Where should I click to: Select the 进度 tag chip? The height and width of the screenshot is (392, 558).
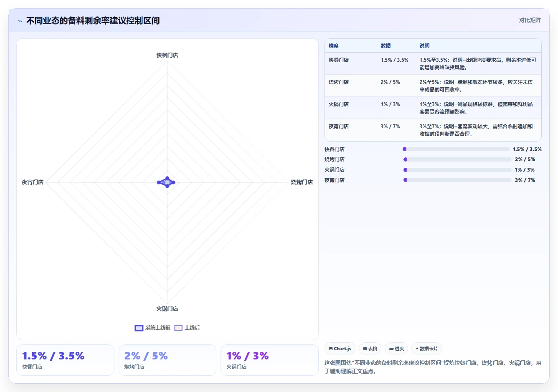click(396, 349)
